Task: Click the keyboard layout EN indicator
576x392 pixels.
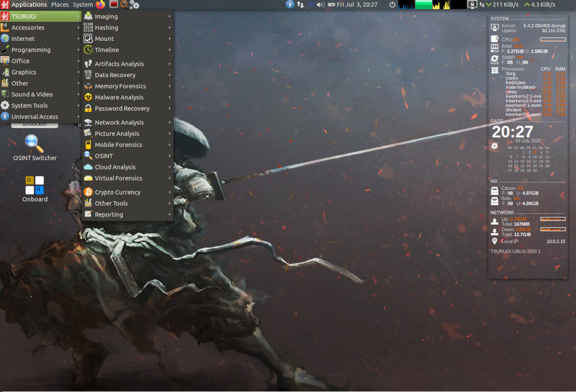Action: [311, 5]
